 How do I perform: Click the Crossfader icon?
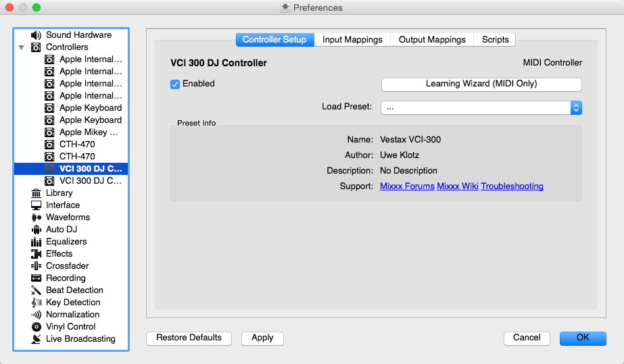pyautogui.click(x=37, y=266)
